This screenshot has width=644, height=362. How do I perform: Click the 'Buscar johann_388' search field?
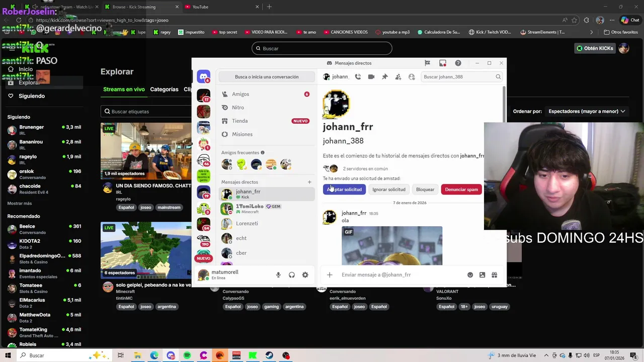pyautogui.click(x=462, y=77)
